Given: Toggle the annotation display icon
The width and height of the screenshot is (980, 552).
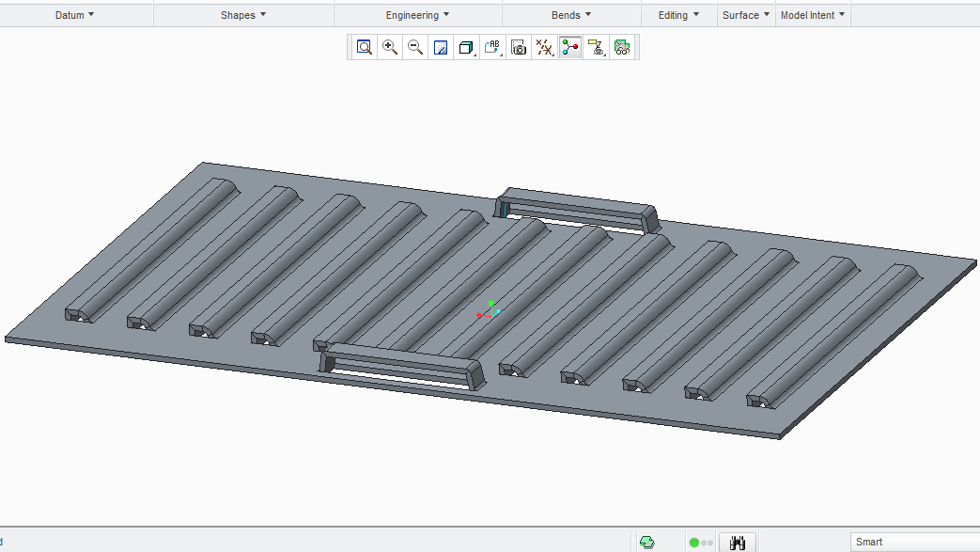Looking at the screenshot, I should [x=596, y=47].
